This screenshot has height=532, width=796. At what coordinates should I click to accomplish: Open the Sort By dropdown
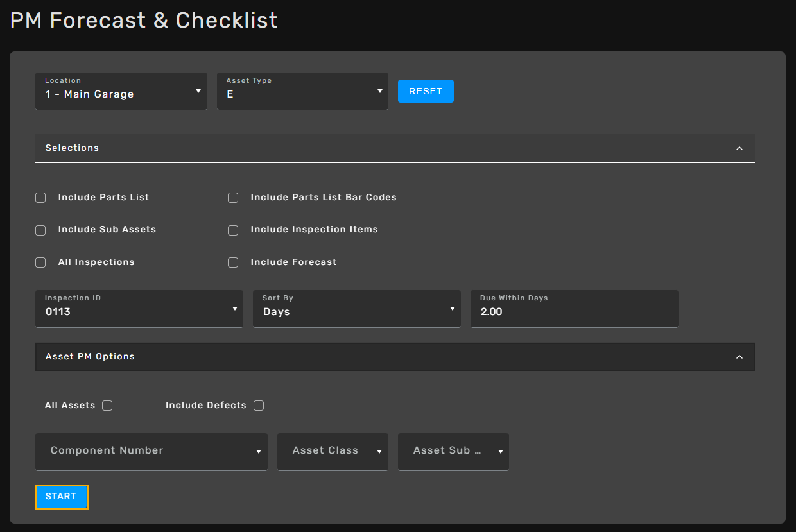(x=356, y=309)
